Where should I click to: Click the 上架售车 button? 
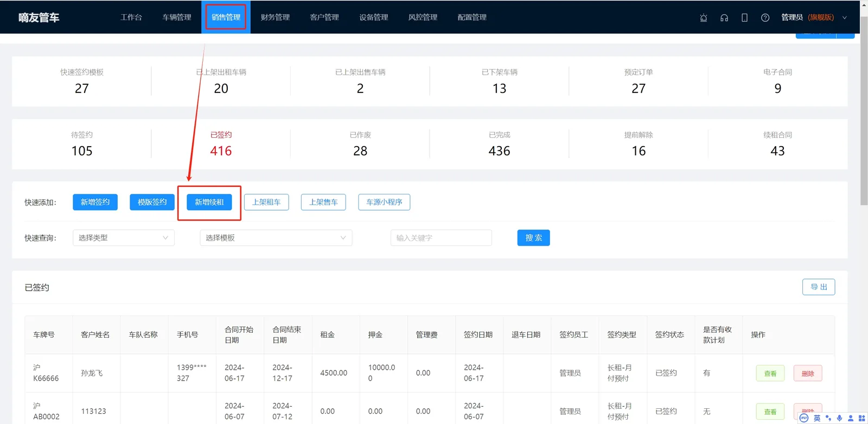(323, 202)
